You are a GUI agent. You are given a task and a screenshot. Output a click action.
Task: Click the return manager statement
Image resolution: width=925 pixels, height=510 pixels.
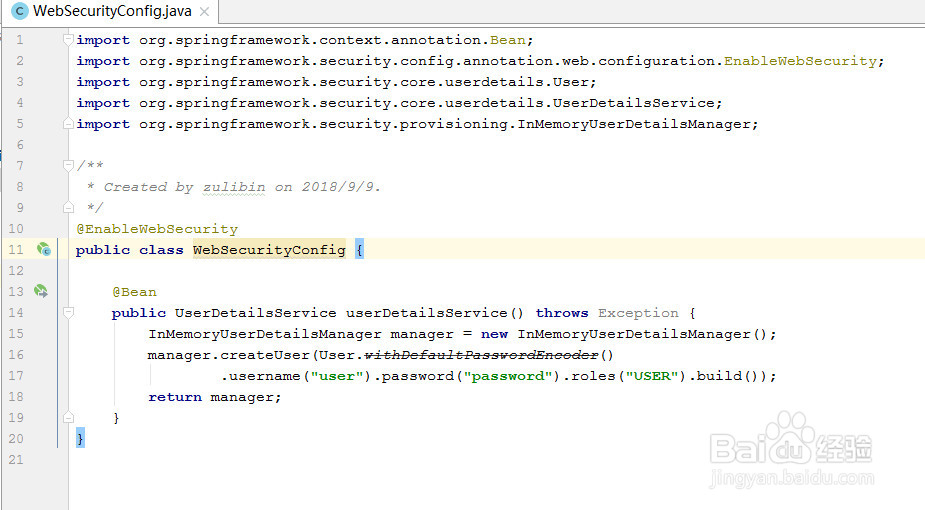pos(215,397)
